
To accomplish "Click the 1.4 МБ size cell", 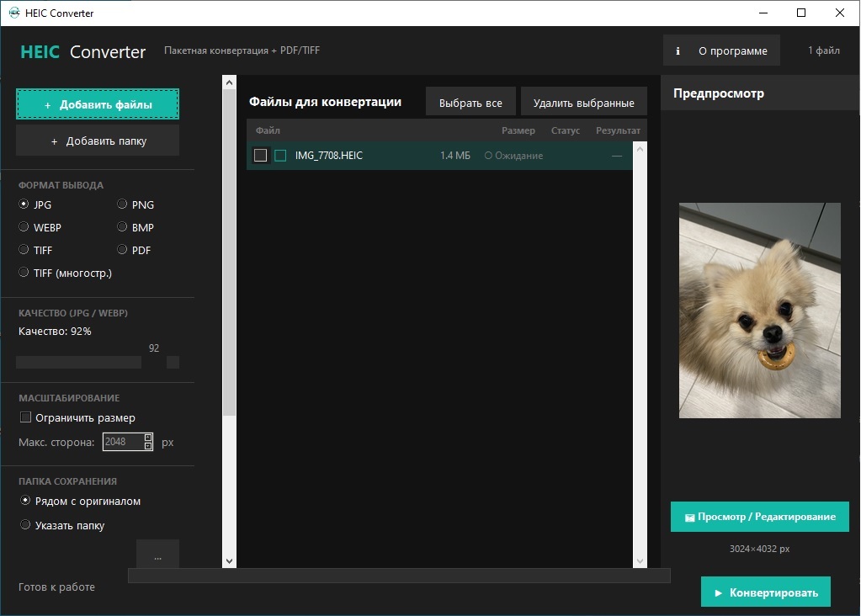I will pyautogui.click(x=455, y=156).
